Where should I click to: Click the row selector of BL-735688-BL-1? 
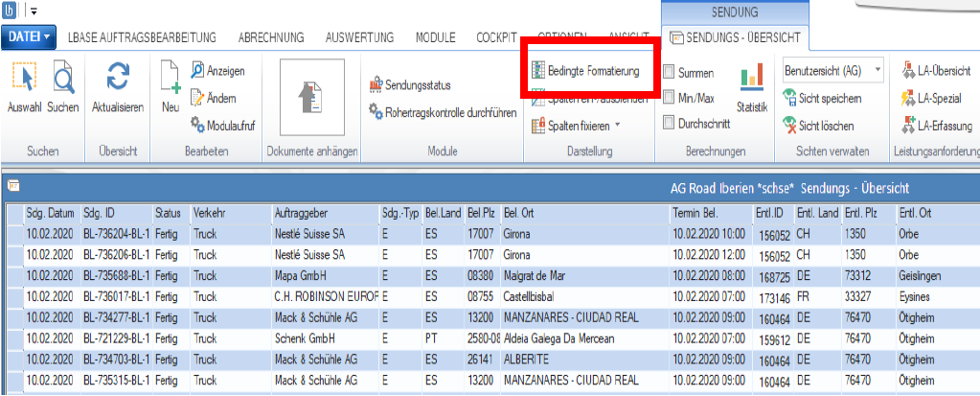15,276
